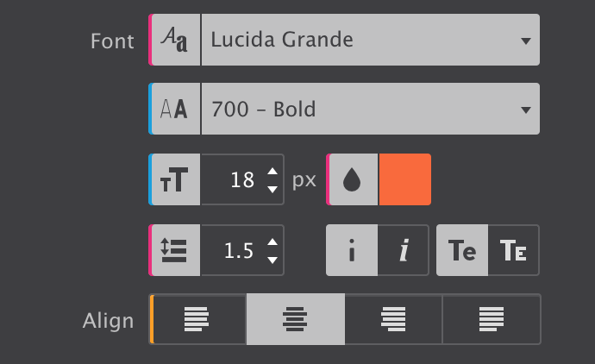Increase font size with up arrow

(x=272, y=171)
